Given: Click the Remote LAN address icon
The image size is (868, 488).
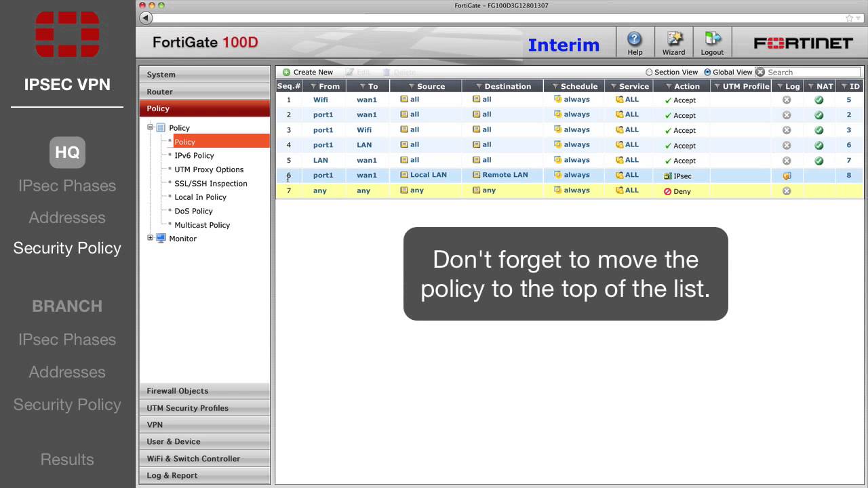Looking at the screenshot, I should coord(476,175).
